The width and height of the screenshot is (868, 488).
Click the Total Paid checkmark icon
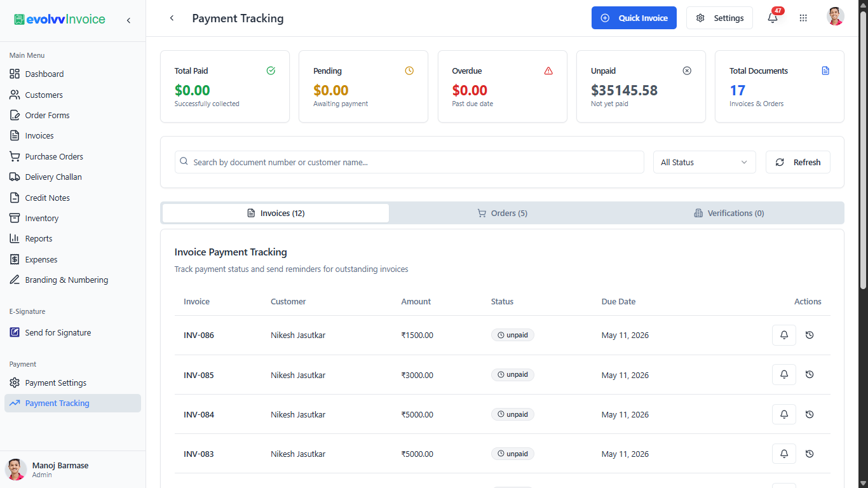tap(271, 71)
